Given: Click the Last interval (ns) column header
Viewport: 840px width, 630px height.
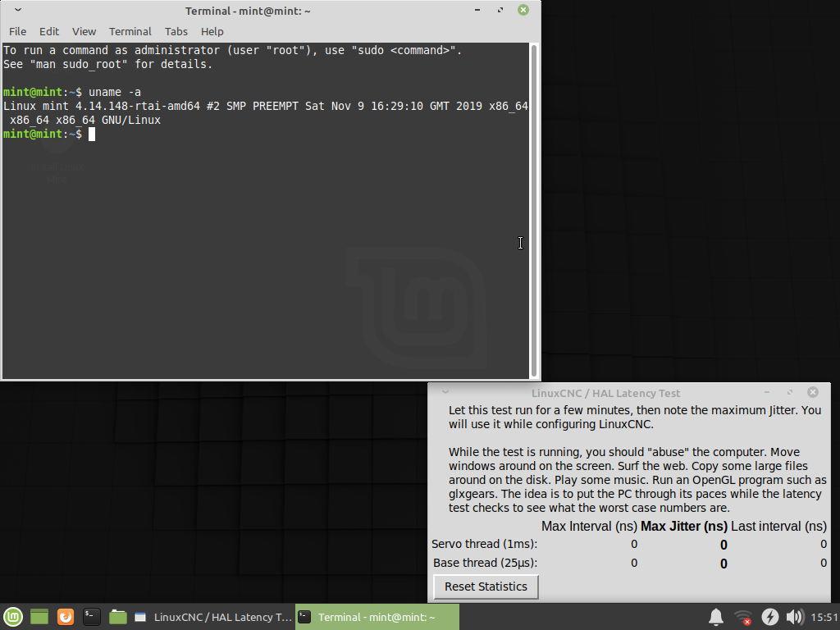Looking at the screenshot, I should [779, 527].
